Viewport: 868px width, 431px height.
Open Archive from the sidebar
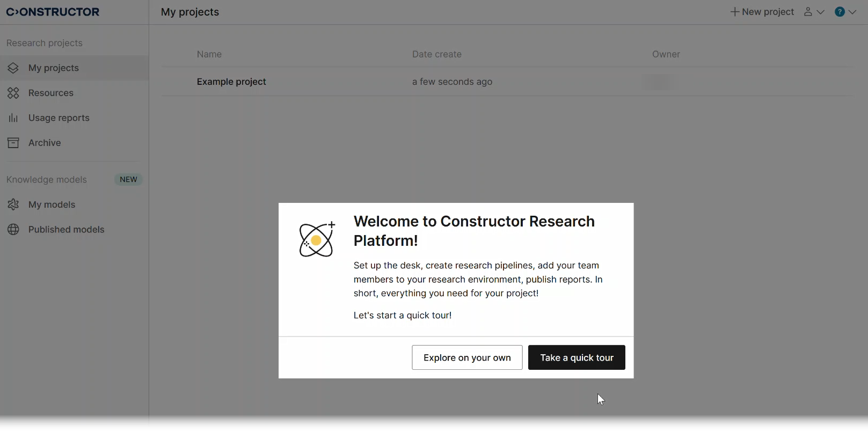click(x=45, y=143)
